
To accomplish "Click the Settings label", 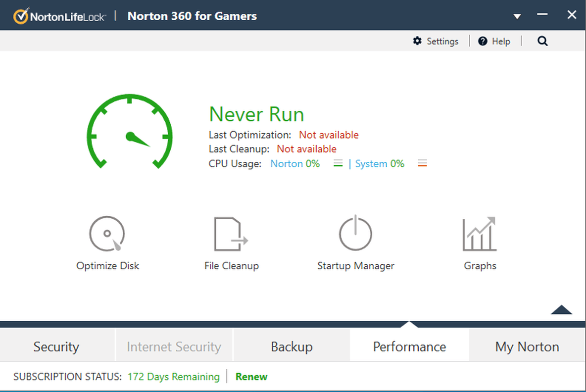I will coord(442,41).
